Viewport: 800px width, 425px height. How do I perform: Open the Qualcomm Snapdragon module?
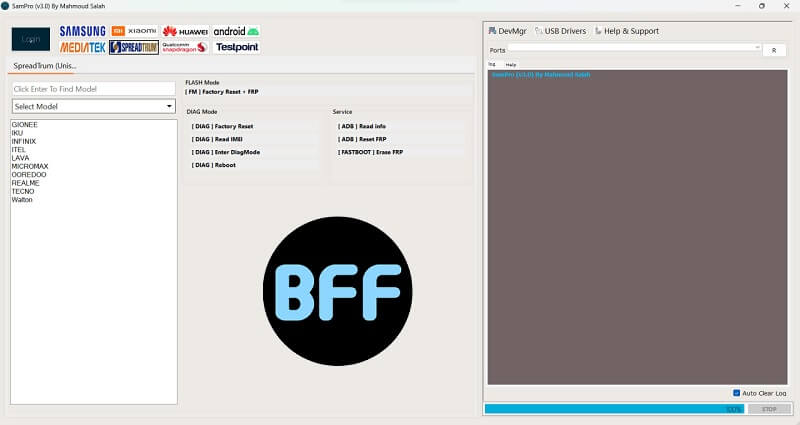pos(185,47)
